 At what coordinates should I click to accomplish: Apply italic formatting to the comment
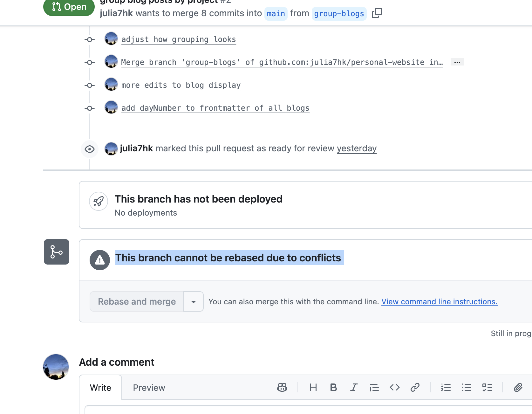[354, 387]
